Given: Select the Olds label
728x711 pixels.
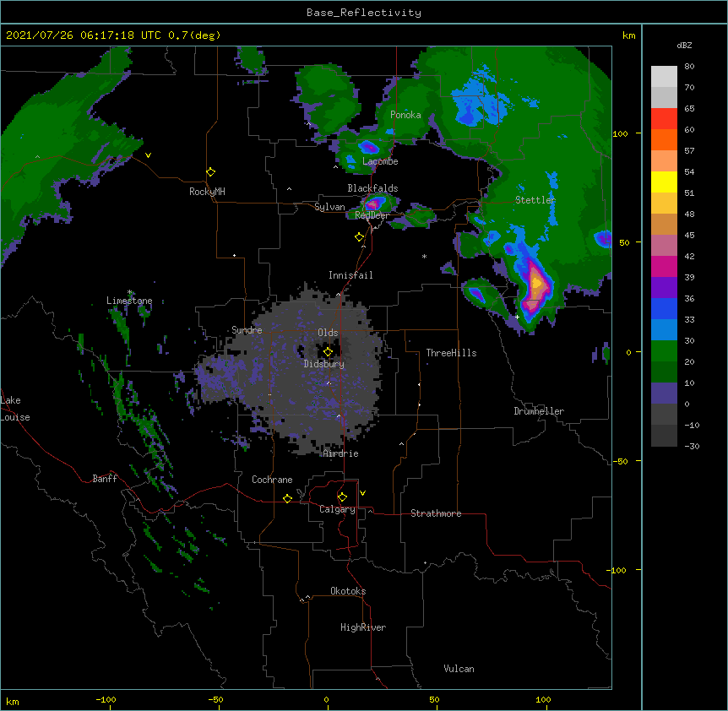Looking at the screenshot, I should click(328, 333).
